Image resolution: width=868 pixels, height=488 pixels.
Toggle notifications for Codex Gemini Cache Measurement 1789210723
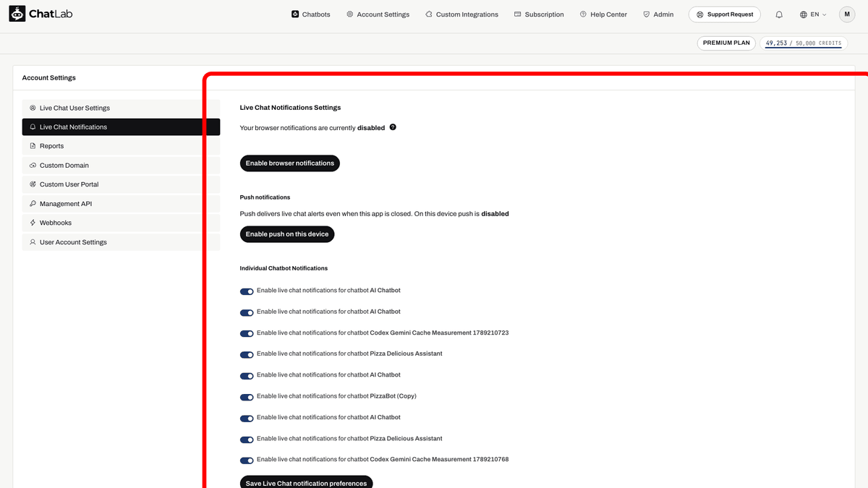(x=247, y=334)
